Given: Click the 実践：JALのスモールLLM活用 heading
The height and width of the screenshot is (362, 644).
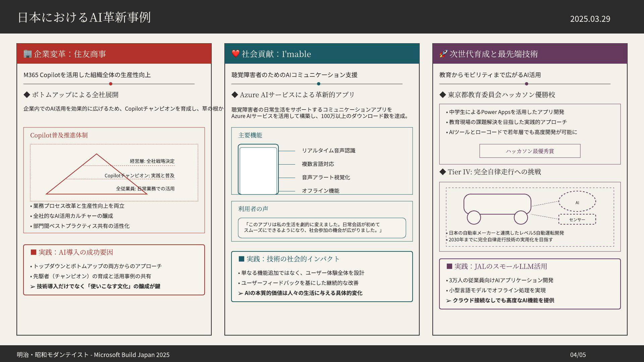Looking at the screenshot, I should point(497,266).
